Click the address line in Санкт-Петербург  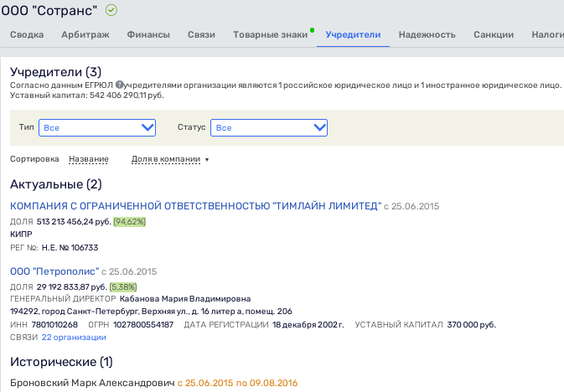151,312
